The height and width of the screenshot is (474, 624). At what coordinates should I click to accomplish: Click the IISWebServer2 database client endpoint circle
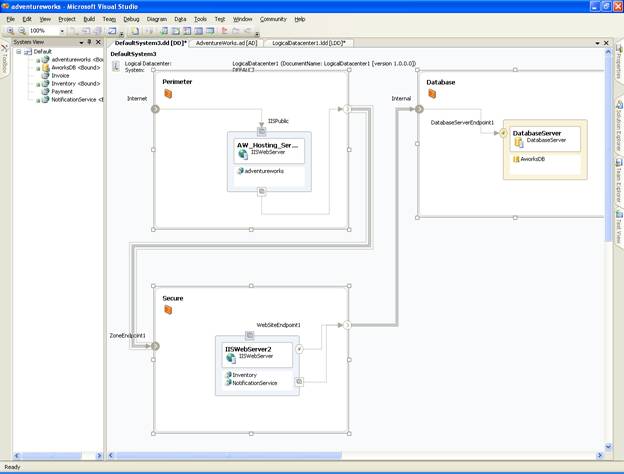click(299, 349)
